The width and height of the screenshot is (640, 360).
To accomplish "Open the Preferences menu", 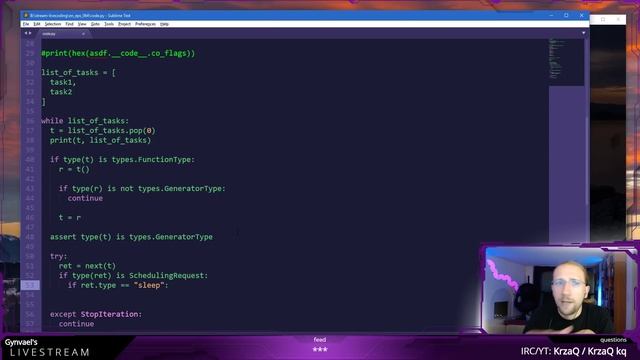I will 145,24.
